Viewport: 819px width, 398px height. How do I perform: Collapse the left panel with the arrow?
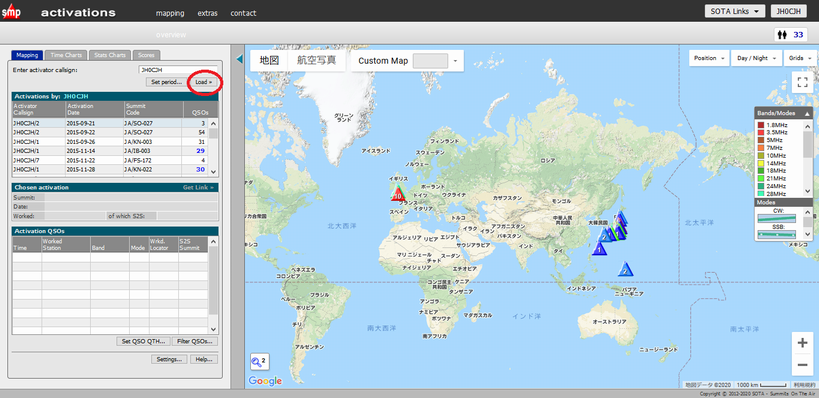[239, 59]
